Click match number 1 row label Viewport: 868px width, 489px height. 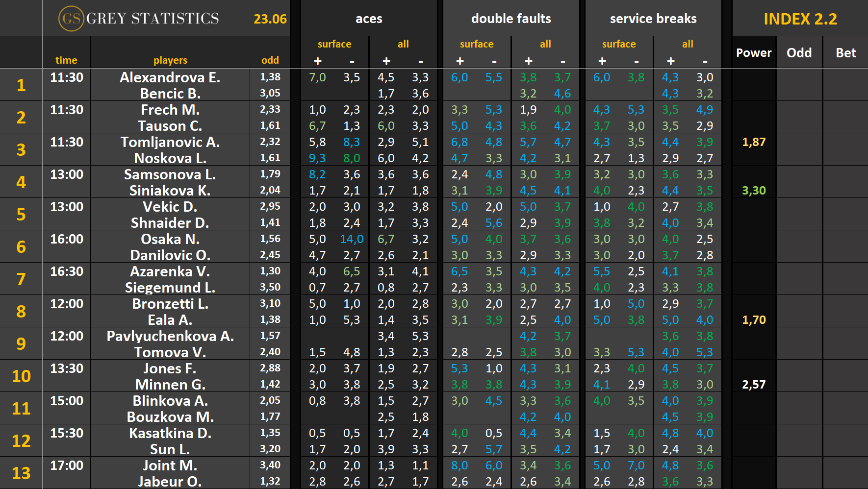21,85
